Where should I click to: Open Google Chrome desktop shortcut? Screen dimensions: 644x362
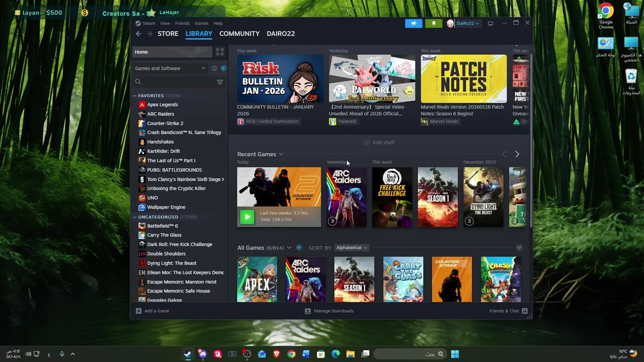point(606,16)
